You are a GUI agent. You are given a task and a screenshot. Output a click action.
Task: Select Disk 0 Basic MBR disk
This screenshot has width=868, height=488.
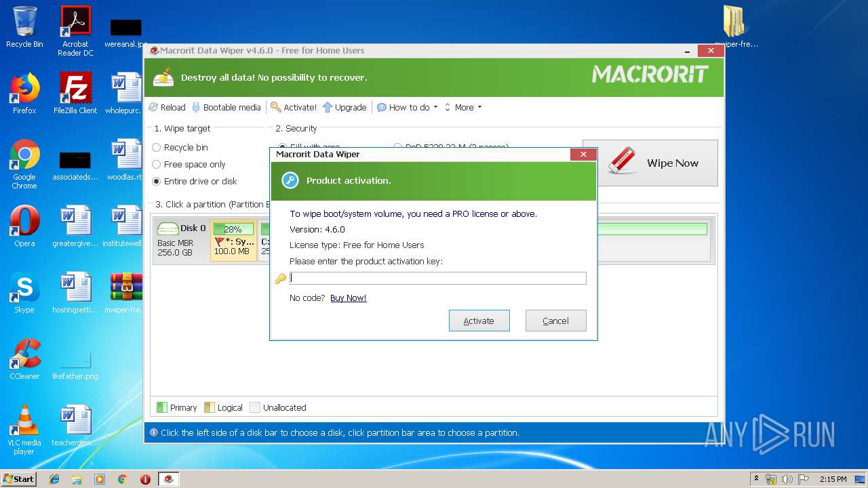181,240
